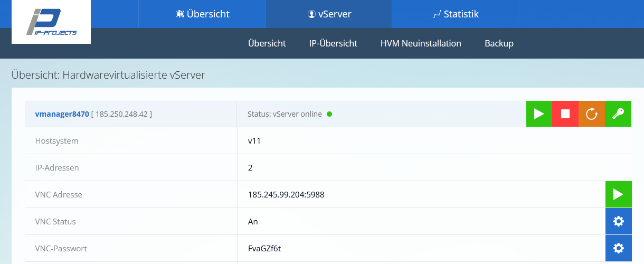644x264 pixels.
Task: Click the IP-Projects logo
Action: tap(51, 22)
